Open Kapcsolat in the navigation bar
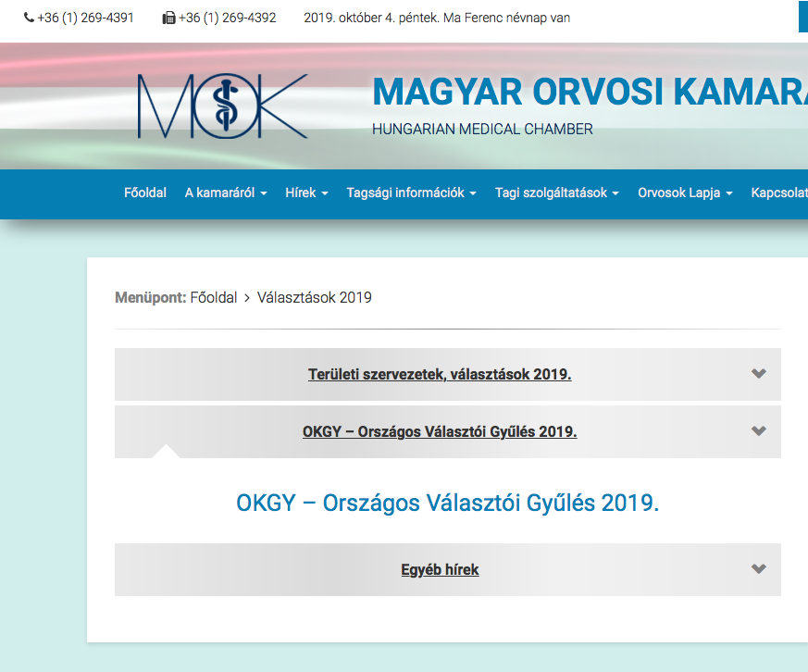808x672 pixels. [778, 193]
